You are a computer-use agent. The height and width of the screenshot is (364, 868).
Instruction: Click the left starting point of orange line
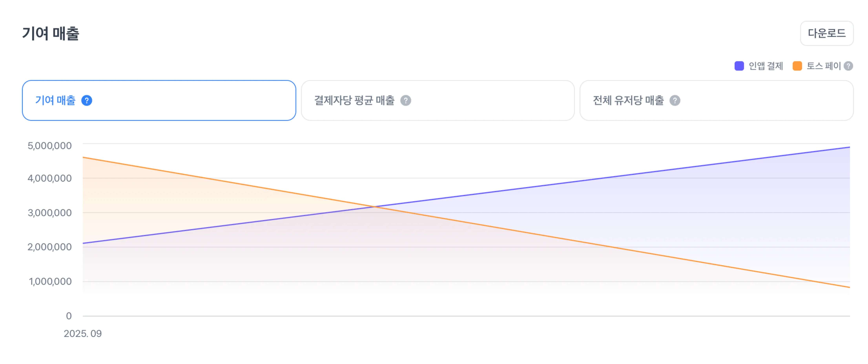pyautogui.click(x=83, y=157)
